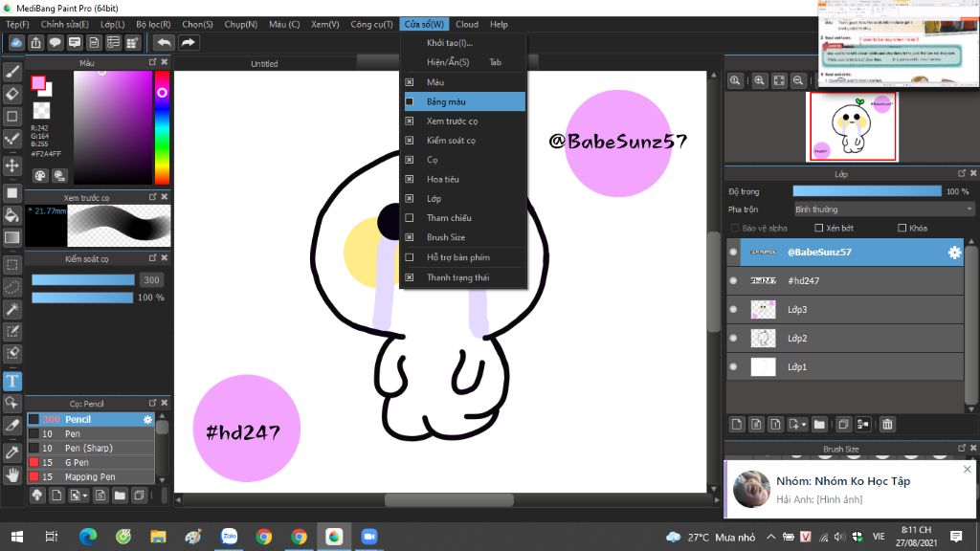Select the Brush tool in left toolbar
The image size is (980, 551).
point(11,72)
